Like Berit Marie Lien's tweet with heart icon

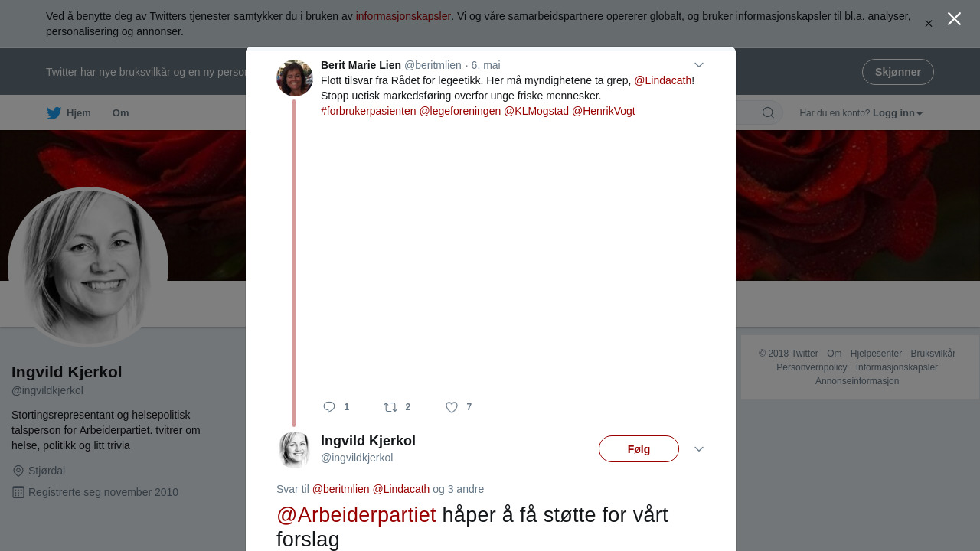click(452, 407)
